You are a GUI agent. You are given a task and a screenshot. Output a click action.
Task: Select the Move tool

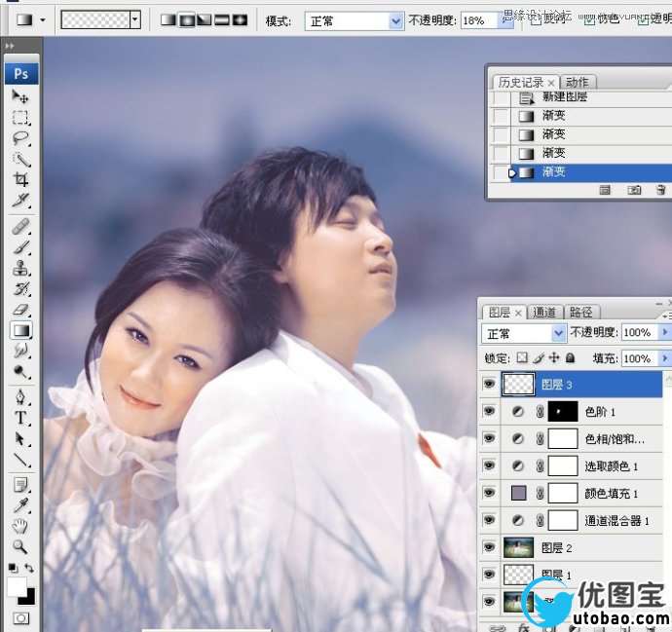point(20,96)
